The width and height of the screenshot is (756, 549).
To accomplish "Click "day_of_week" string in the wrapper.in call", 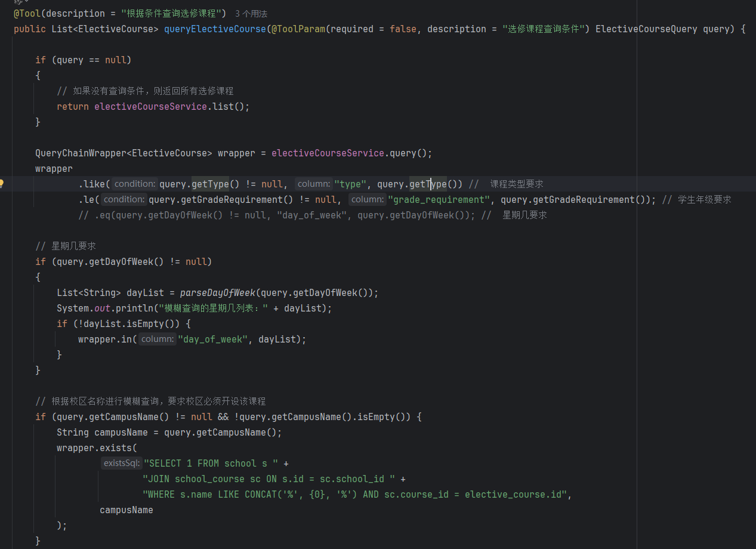I will coord(212,339).
